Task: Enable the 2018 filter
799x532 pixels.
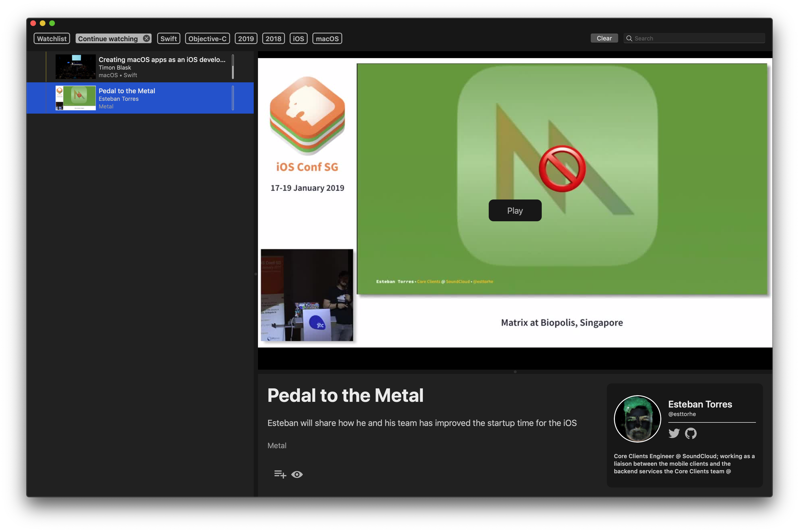Action: (x=273, y=38)
